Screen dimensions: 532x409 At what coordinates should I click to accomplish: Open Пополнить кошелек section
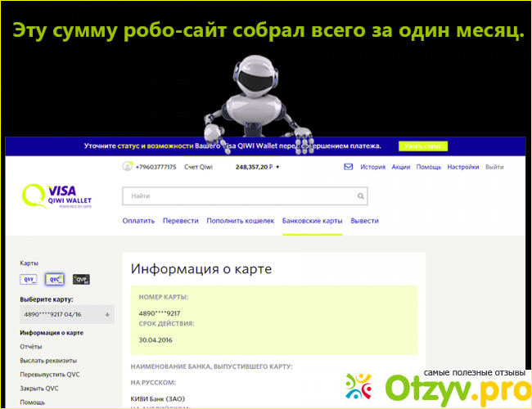240,221
